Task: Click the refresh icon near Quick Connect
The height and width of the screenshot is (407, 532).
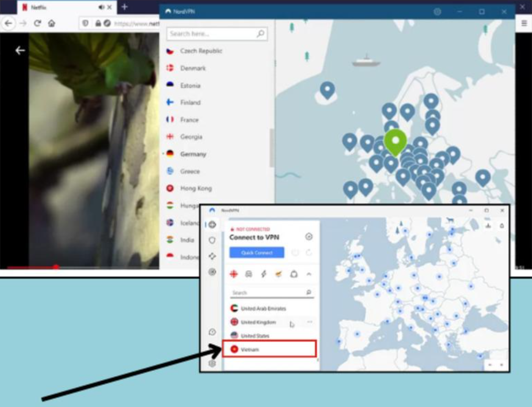Action: point(309,253)
